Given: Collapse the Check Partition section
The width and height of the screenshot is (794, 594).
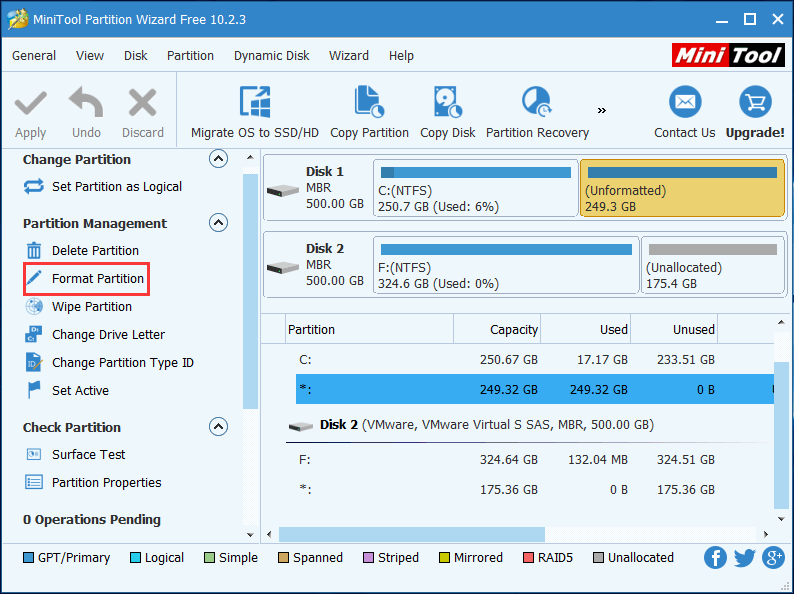Looking at the screenshot, I should pyautogui.click(x=218, y=427).
